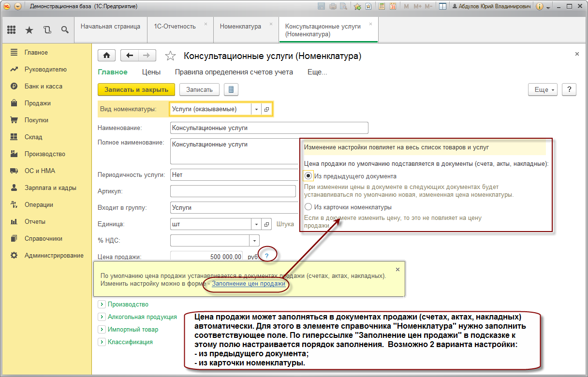Follow the 'Заполнение цен продажи' hyperlink
The image size is (588, 377).
pyautogui.click(x=249, y=284)
